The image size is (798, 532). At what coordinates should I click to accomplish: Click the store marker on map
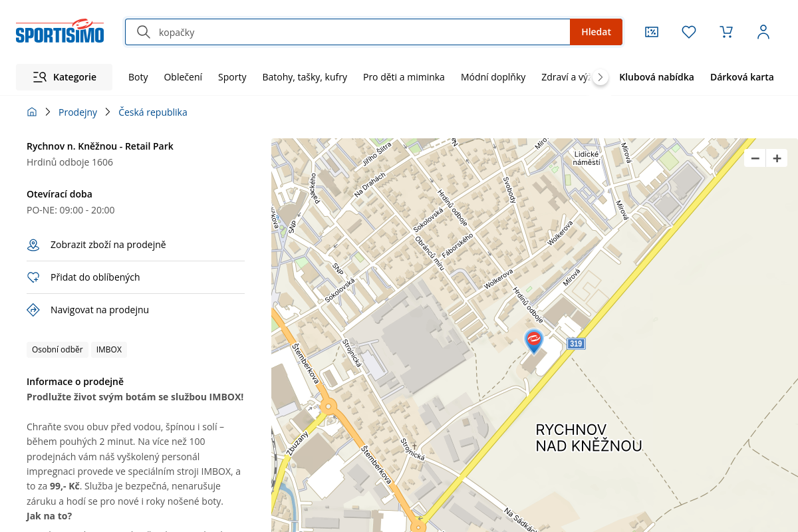point(533,340)
